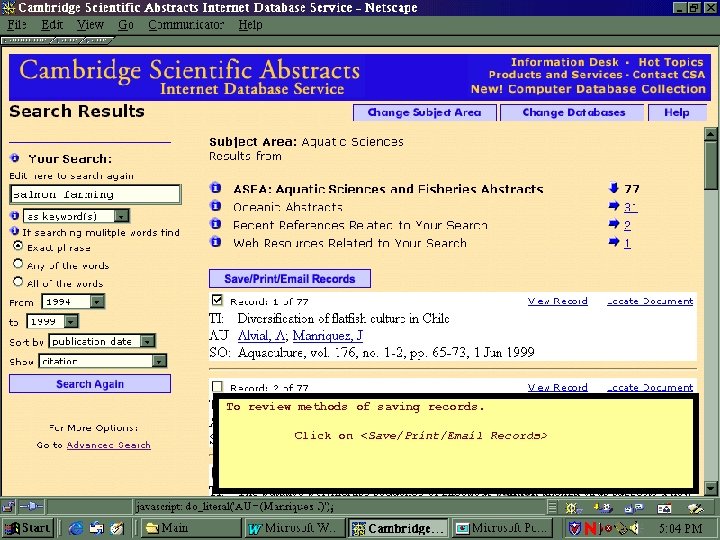
Task: Click the red N tray icon
Action: point(590,529)
